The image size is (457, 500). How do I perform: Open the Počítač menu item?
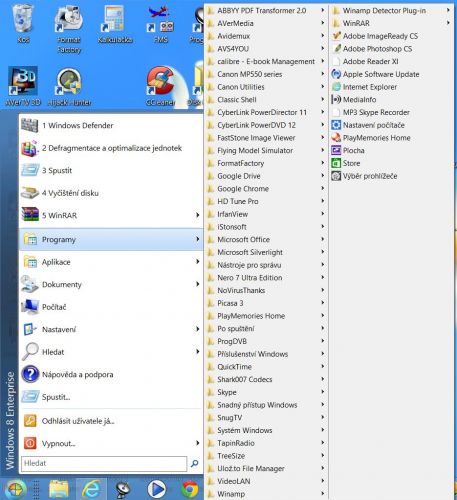pos(111,307)
